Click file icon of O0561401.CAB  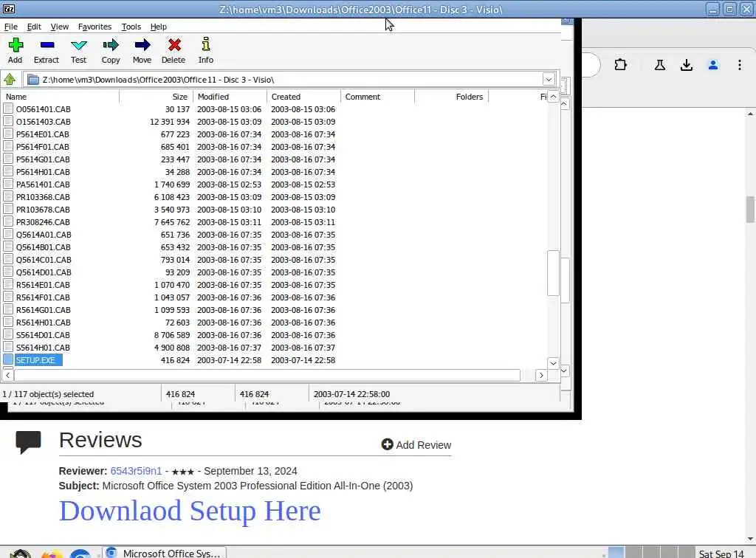7,108
